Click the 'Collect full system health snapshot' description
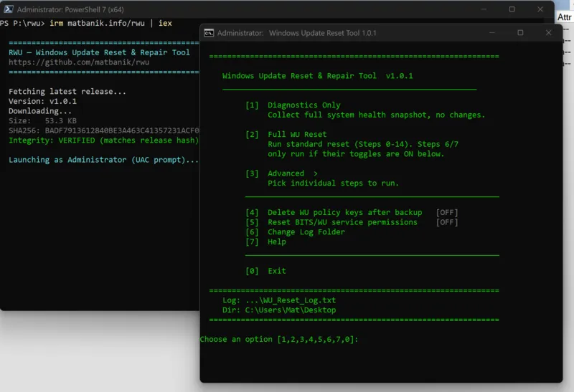The height and width of the screenshot is (392, 574). click(x=376, y=115)
